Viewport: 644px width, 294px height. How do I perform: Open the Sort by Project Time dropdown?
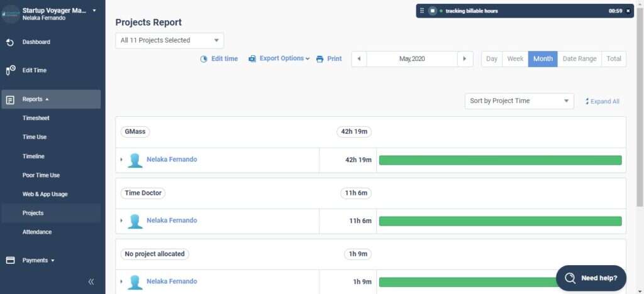(519, 101)
